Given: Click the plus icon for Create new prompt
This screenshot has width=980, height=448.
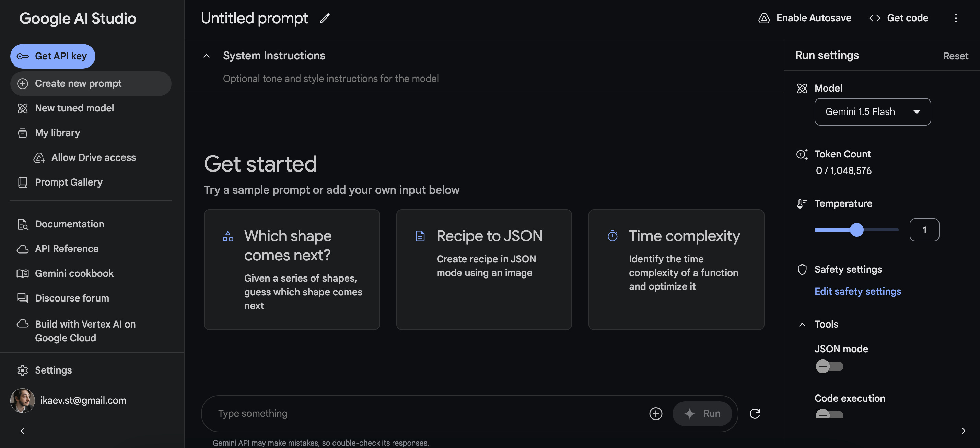Looking at the screenshot, I should 23,84.
